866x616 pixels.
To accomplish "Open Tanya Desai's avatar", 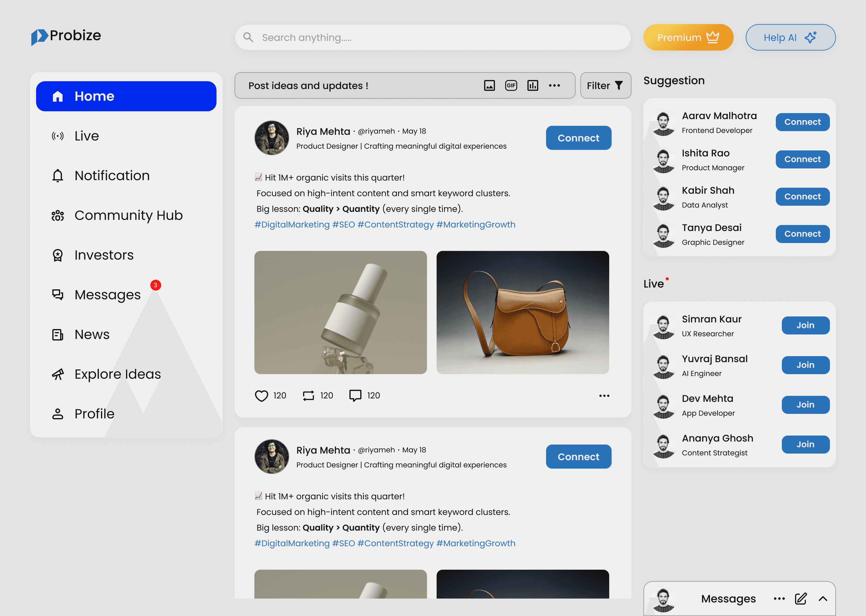I will pyautogui.click(x=663, y=235).
